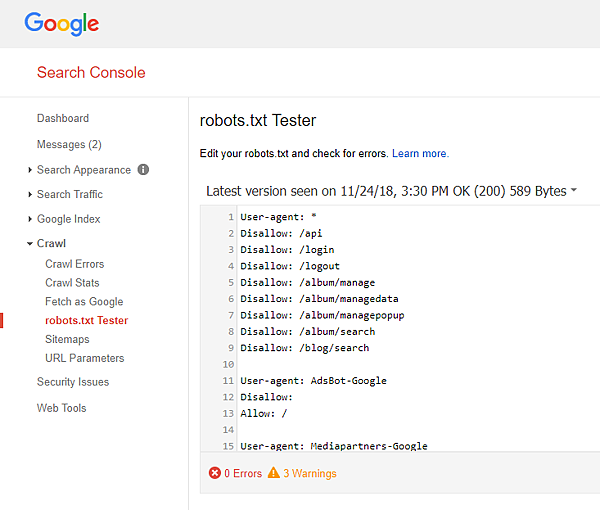600x510 pixels.
Task: Select Fetch as Google
Action: point(84,302)
